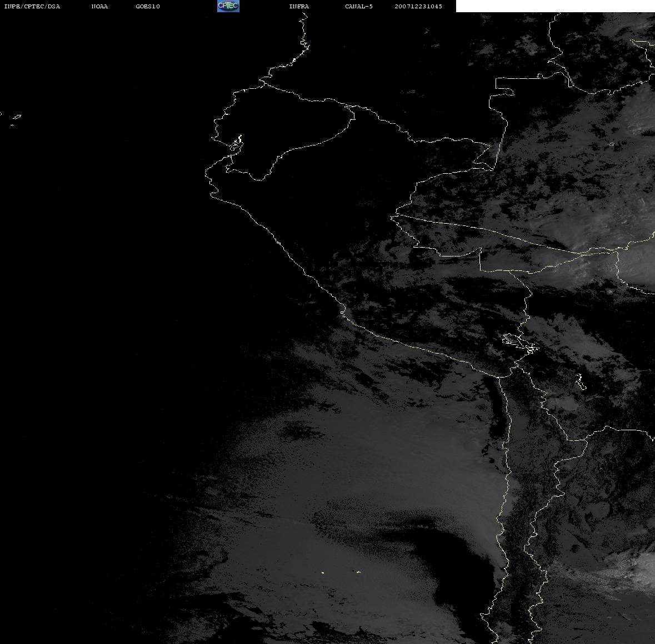Click the INPE/CPTEC/DSA header label
Viewport: 655px width, 644px height.
click(x=32, y=7)
